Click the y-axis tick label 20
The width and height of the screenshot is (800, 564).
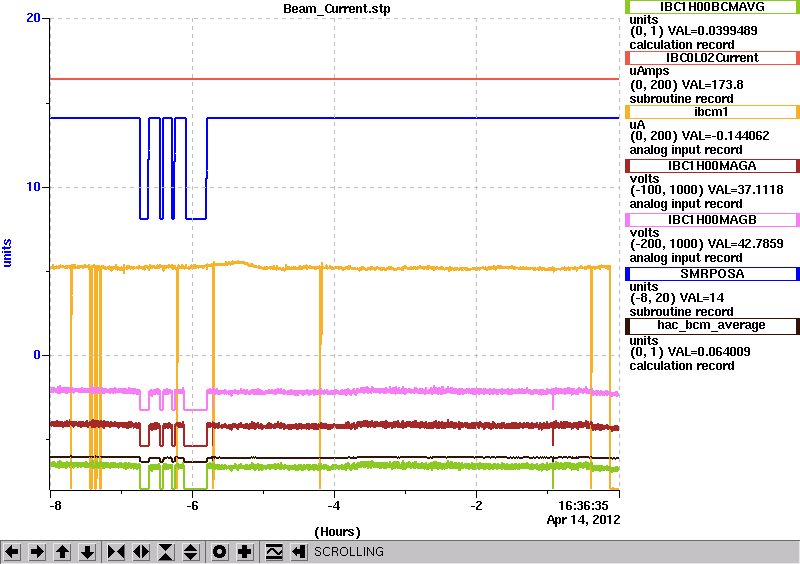click(33, 18)
